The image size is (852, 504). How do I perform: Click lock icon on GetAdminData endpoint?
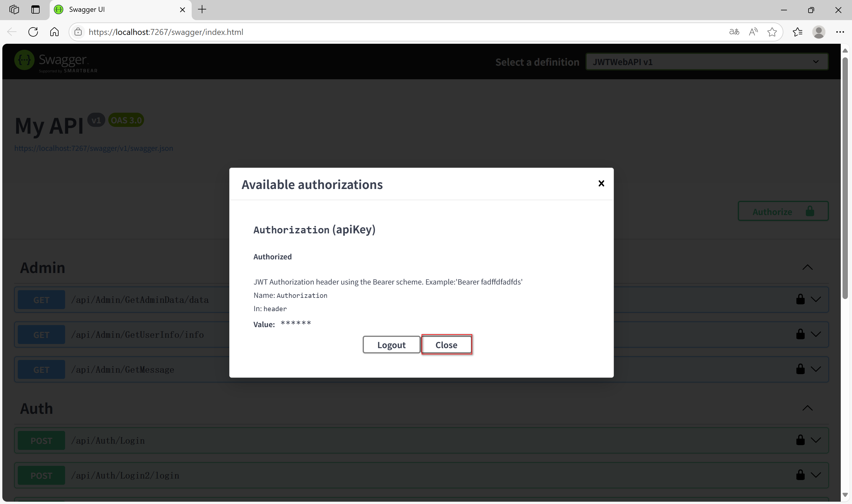[x=800, y=299]
